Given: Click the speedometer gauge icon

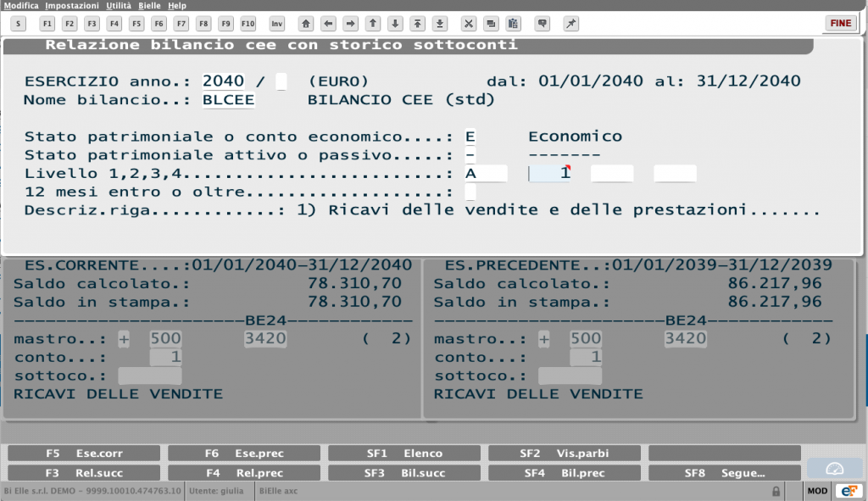Looking at the screenshot, I should tap(834, 469).
